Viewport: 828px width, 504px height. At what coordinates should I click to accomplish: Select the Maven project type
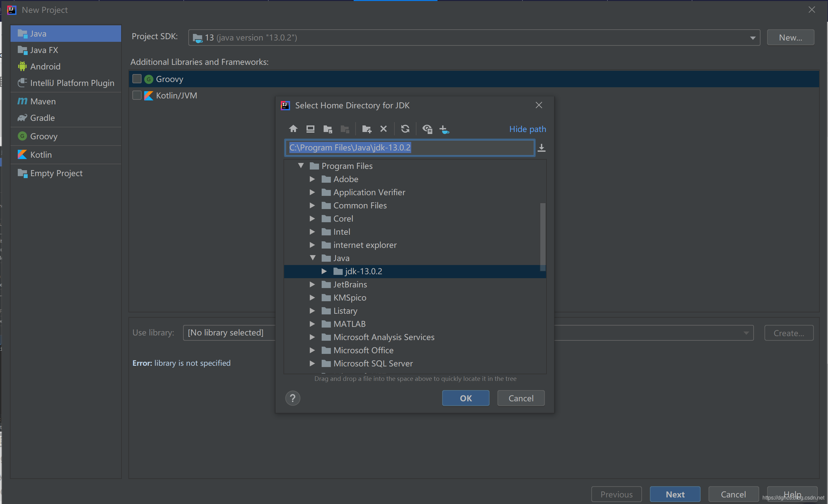tap(43, 101)
